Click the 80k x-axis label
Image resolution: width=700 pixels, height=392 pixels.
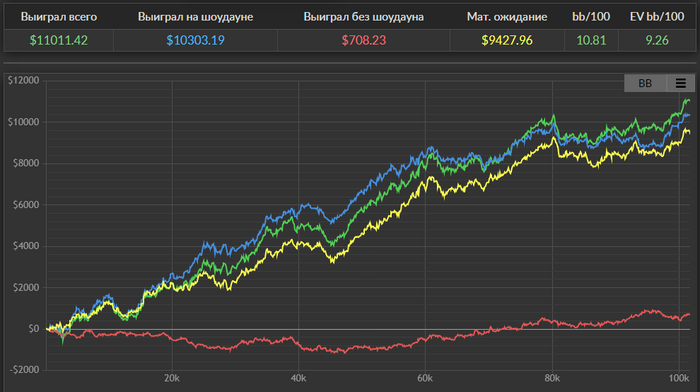[552, 379]
